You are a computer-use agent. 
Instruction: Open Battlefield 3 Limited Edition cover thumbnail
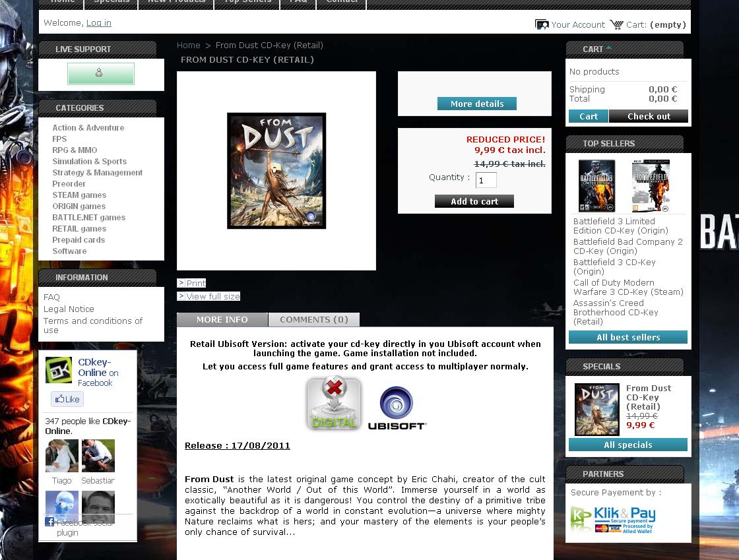click(x=596, y=186)
